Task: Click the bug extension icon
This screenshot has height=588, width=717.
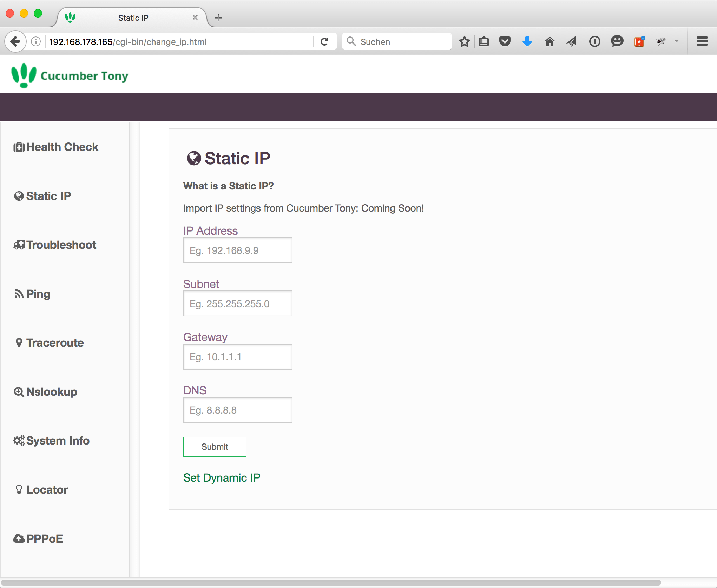Action: point(662,42)
